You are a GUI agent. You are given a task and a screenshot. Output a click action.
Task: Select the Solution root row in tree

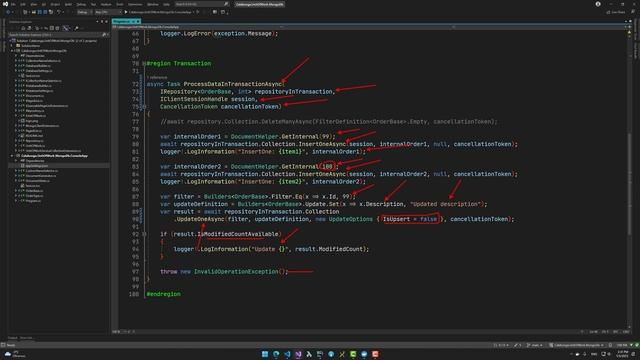pos(57,41)
